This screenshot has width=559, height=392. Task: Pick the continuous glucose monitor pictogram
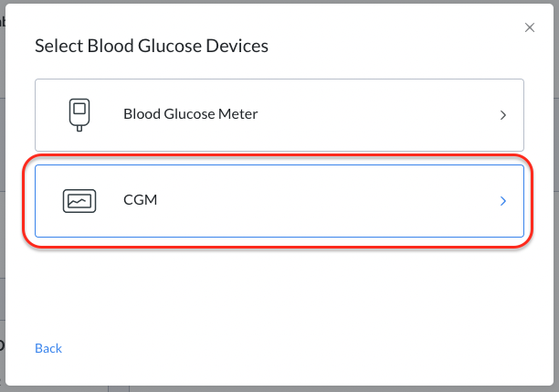point(79,200)
